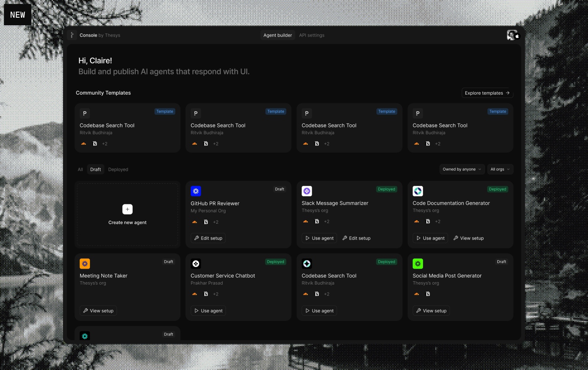This screenshot has height=370, width=588.
Task: Click the Notion icon in Slack Message Summarizer card
Action: [x=317, y=222]
